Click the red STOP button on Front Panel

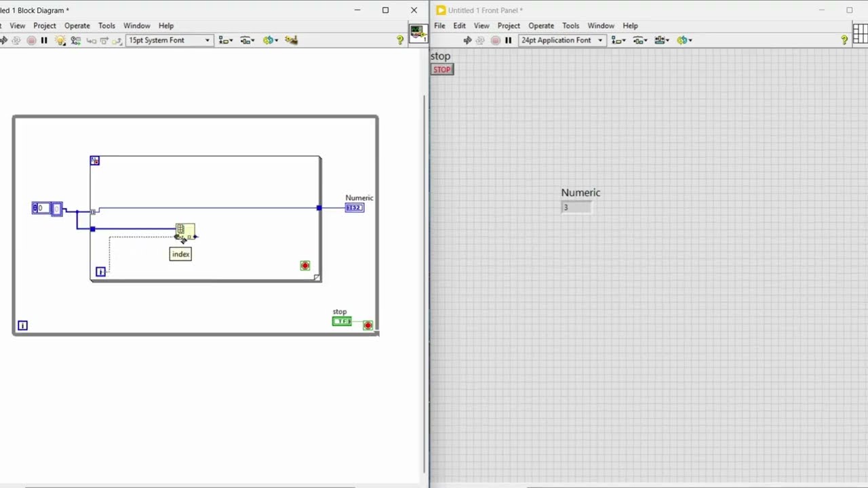(442, 70)
